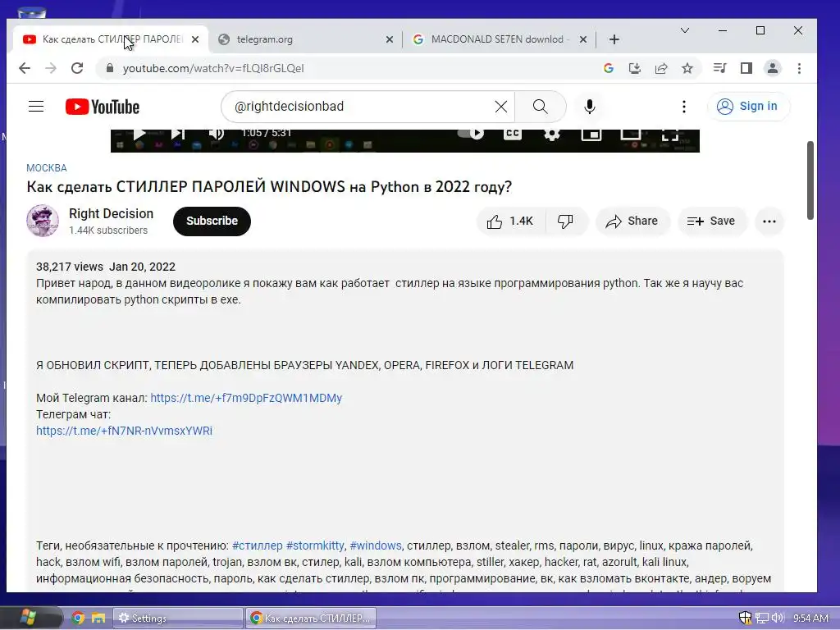840x630 pixels.
Task: Expand the Chrome tab search chevron
Action: coord(685,30)
